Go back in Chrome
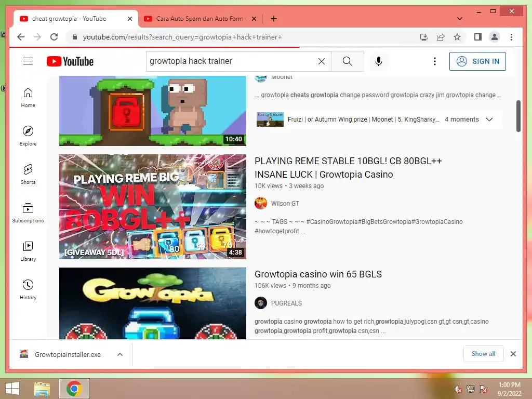This screenshot has width=532, height=399. pyautogui.click(x=21, y=37)
